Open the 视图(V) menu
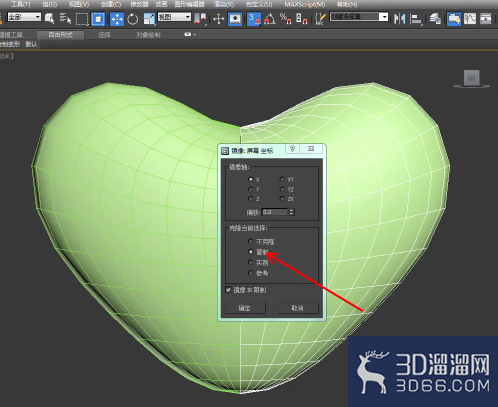The height and width of the screenshot is (407, 498). pos(79,4)
